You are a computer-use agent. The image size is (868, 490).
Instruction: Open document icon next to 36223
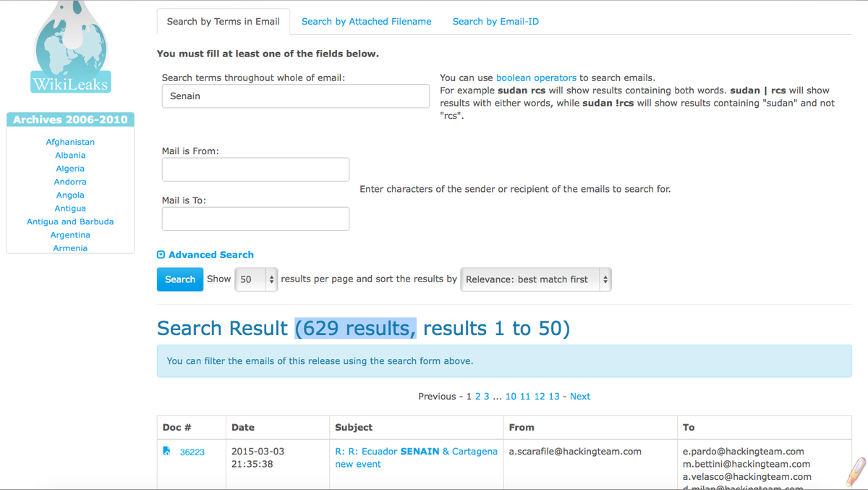coord(167,452)
